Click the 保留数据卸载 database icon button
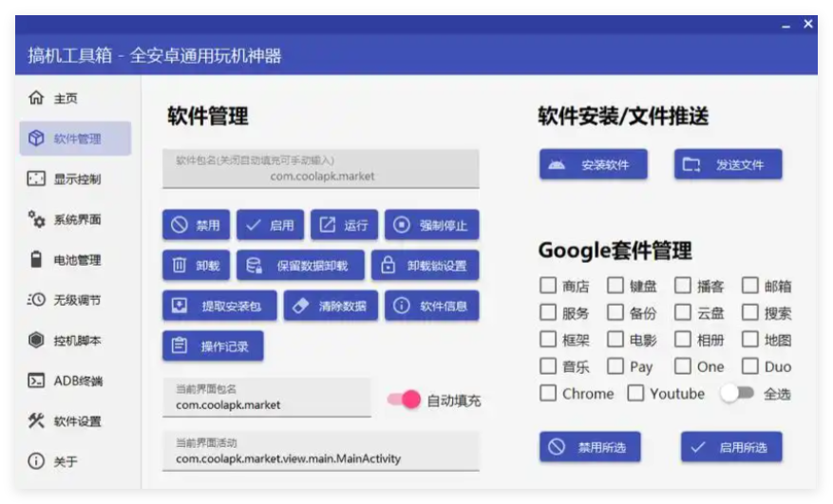 pyautogui.click(x=301, y=266)
